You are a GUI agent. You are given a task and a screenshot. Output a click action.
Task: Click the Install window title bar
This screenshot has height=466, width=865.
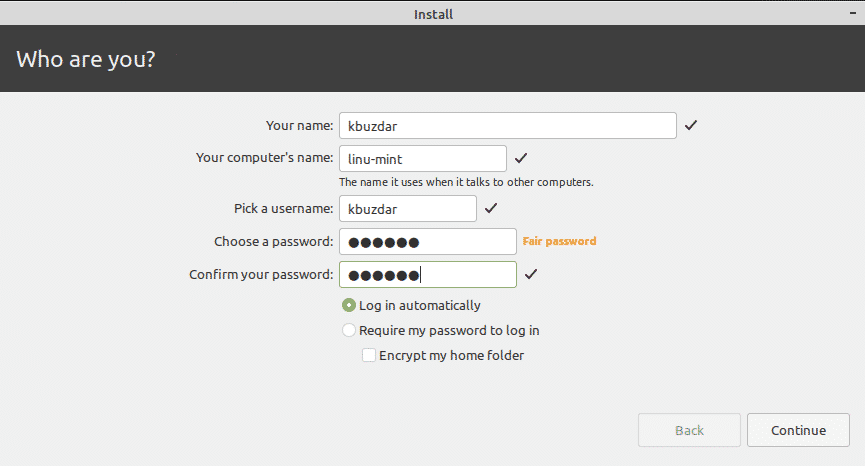click(x=432, y=14)
